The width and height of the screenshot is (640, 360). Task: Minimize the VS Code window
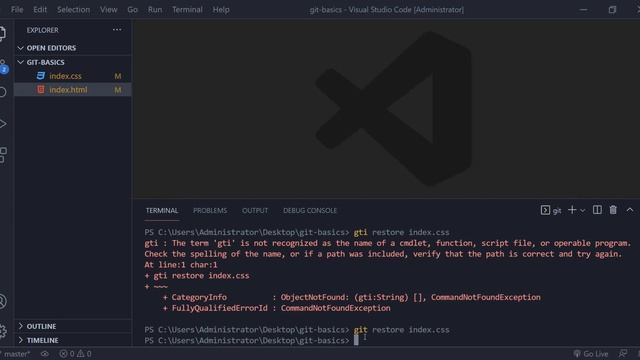point(583,9)
